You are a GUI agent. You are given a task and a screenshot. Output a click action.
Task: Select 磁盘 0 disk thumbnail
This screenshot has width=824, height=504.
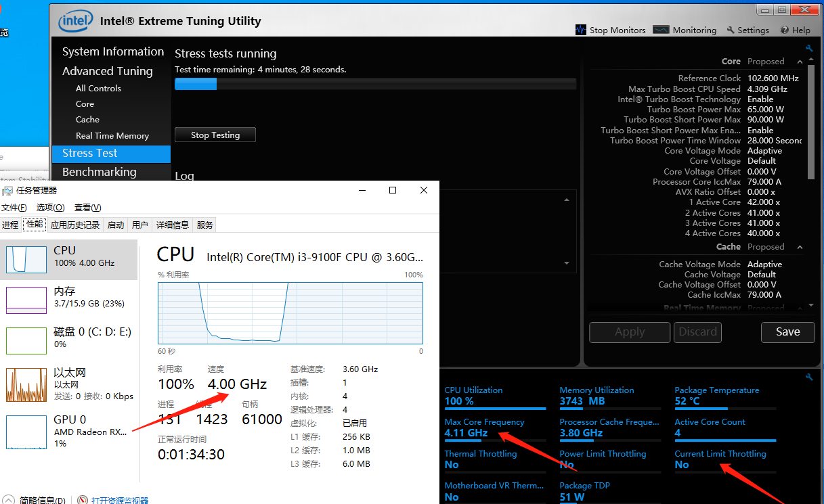(26, 340)
